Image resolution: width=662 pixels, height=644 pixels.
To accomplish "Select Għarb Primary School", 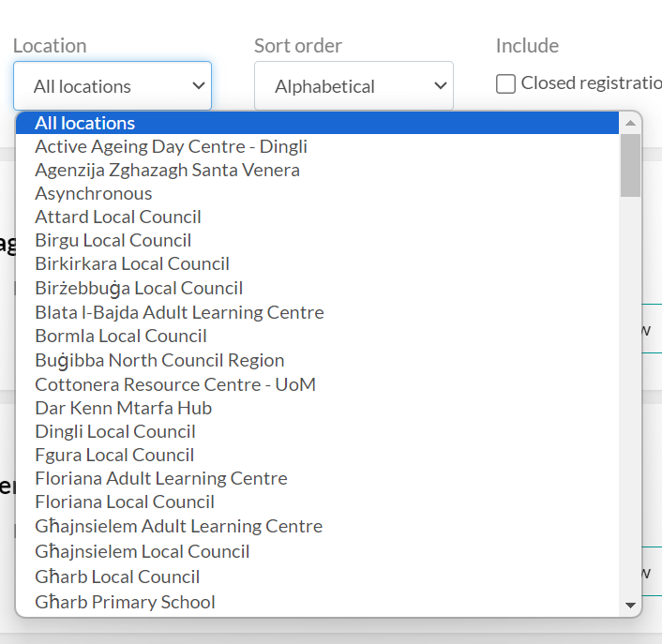I will (125, 602).
